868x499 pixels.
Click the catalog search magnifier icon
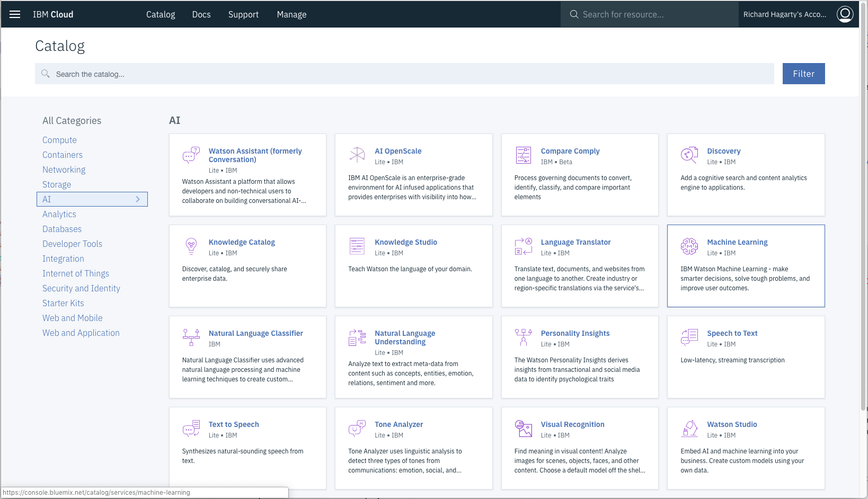pos(46,74)
